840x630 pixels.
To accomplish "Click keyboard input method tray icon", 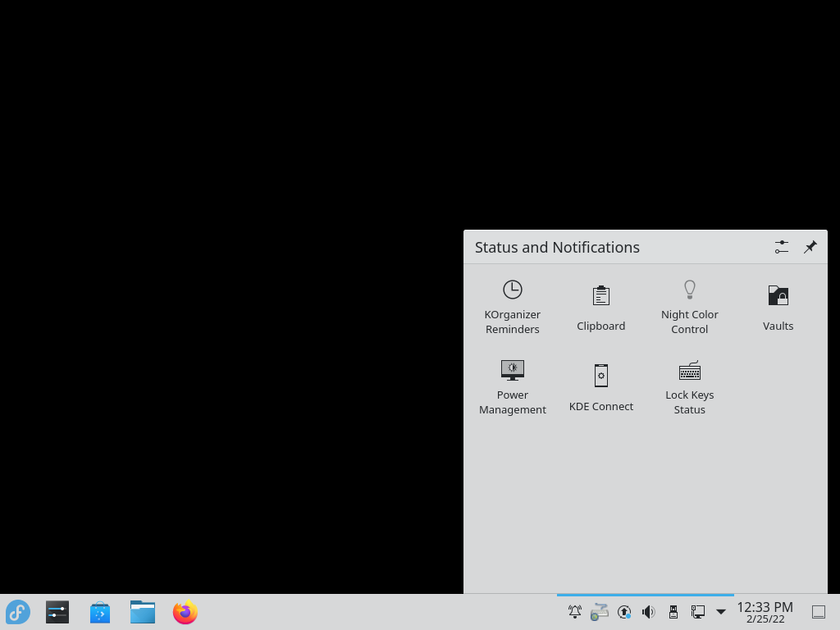I will point(599,612).
